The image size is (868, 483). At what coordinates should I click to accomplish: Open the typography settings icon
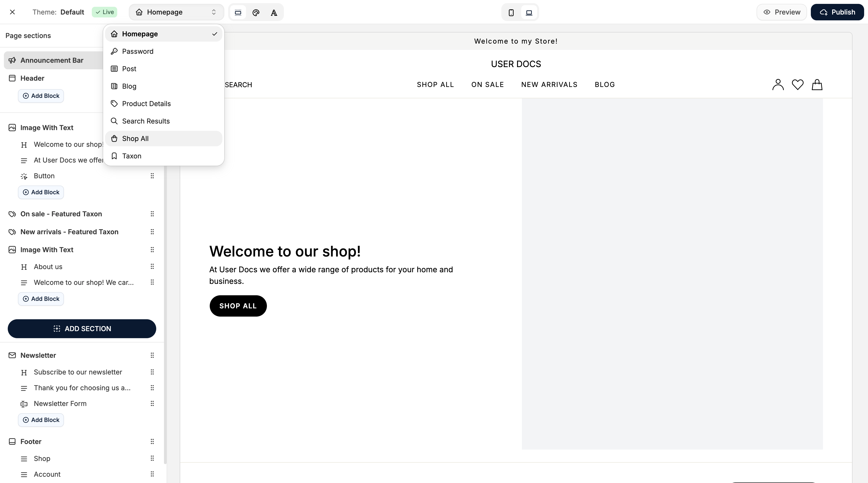pyautogui.click(x=274, y=12)
